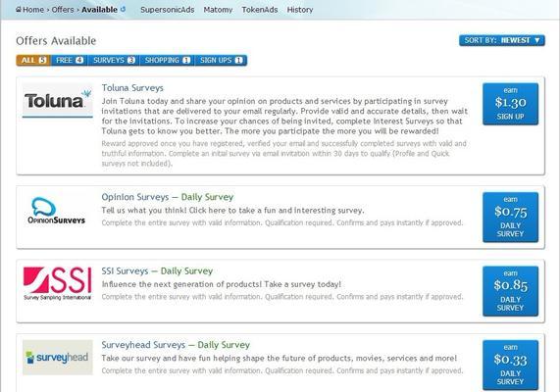Click the refresh icon beside Available
Screen dimensions: 560x392
(124, 9)
